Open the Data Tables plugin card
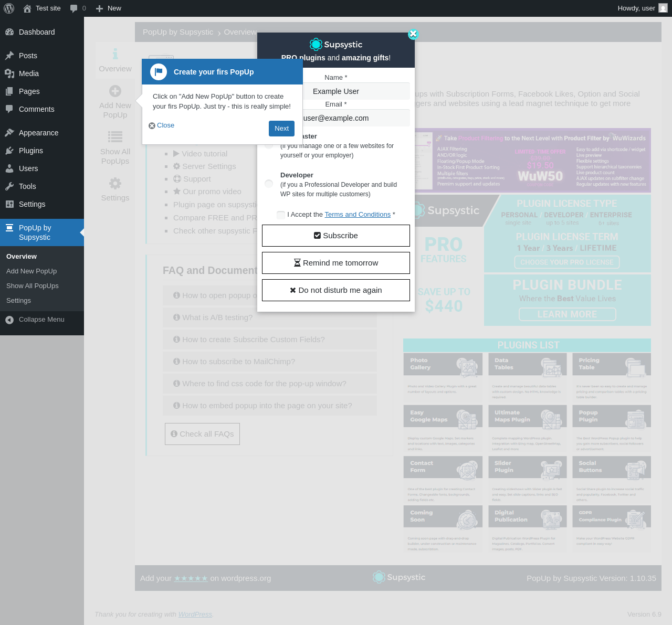 click(x=527, y=377)
